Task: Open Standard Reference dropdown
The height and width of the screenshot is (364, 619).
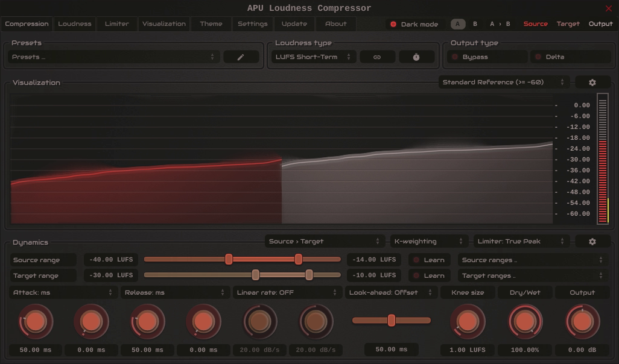Action: click(504, 83)
